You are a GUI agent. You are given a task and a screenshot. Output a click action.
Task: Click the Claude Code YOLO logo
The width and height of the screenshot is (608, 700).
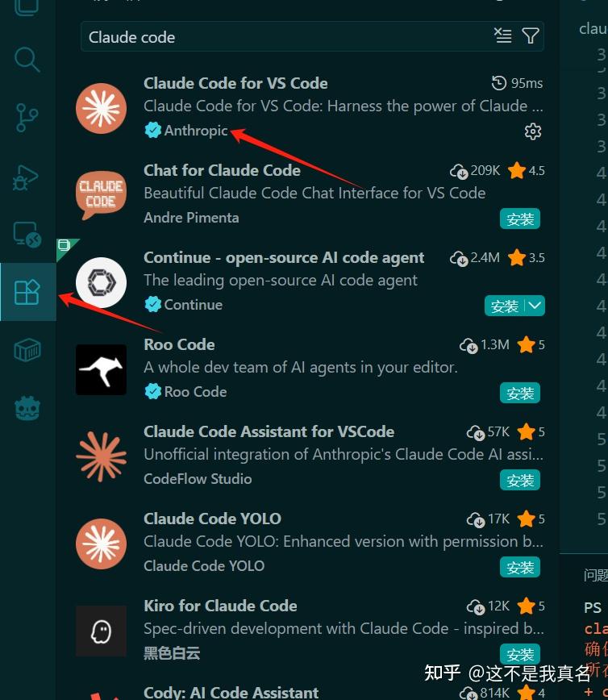click(102, 544)
